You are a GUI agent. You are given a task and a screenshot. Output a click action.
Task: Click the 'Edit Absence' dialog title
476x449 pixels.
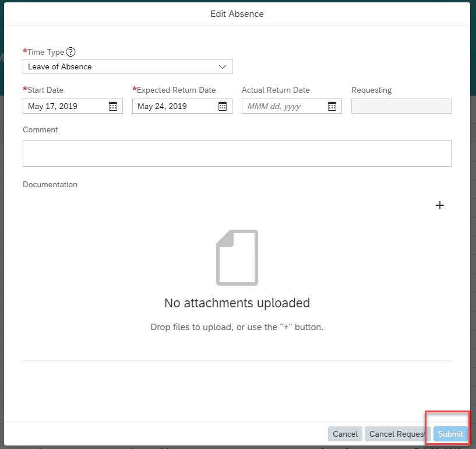[237, 14]
